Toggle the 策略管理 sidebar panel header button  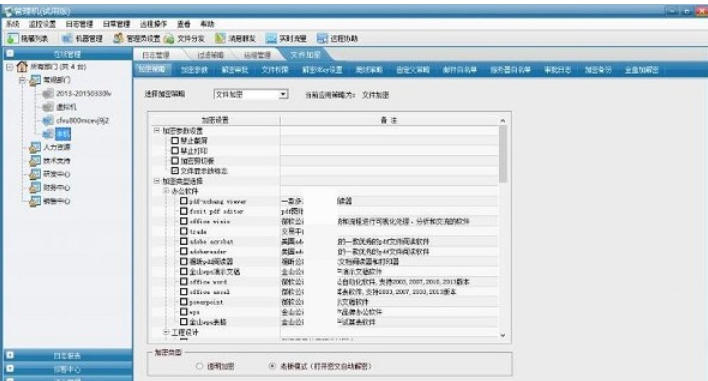[10, 53]
